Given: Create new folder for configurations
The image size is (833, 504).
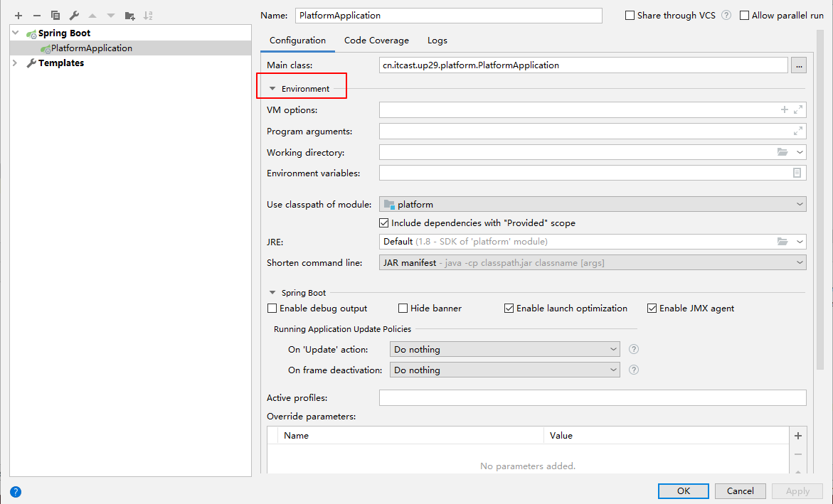Looking at the screenshot, I should click(x=129, y=16).
